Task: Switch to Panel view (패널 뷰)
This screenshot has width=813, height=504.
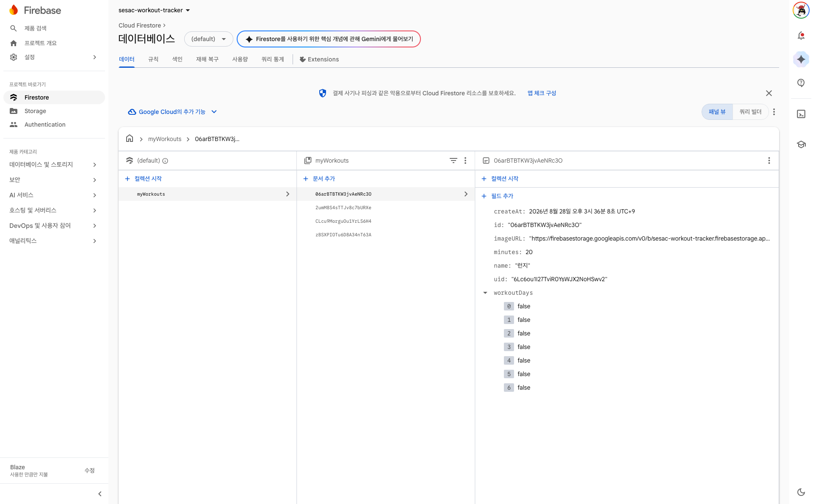Action: point(717,112)
